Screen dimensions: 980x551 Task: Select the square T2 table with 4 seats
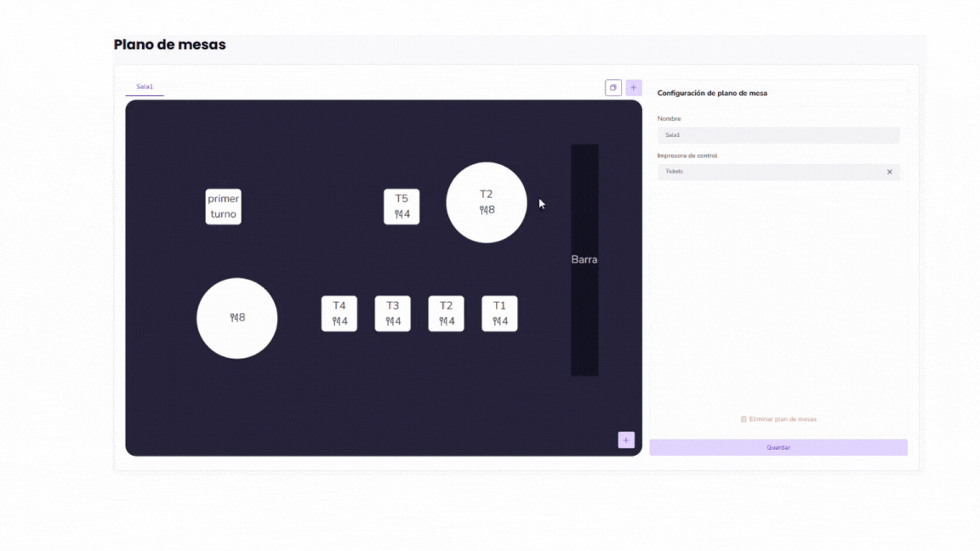coord(447,314)
